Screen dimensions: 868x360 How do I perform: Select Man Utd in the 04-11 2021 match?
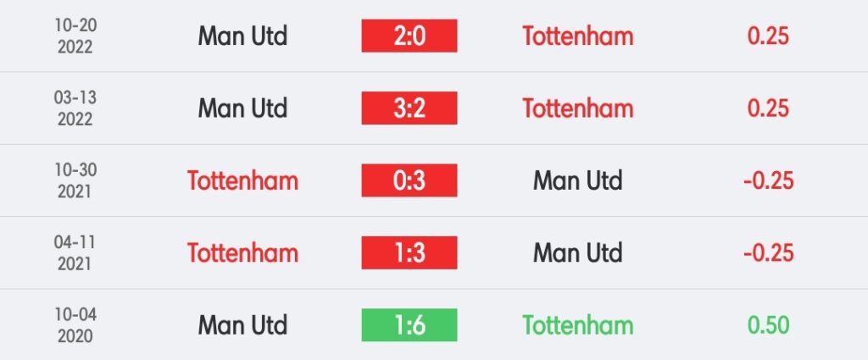[x=578, y=253]
